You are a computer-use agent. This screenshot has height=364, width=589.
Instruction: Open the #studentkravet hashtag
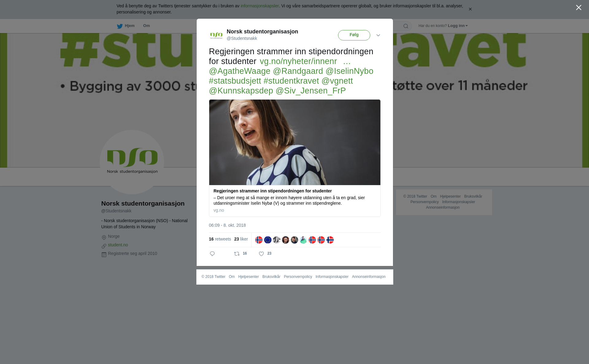[x=291, y=81]
